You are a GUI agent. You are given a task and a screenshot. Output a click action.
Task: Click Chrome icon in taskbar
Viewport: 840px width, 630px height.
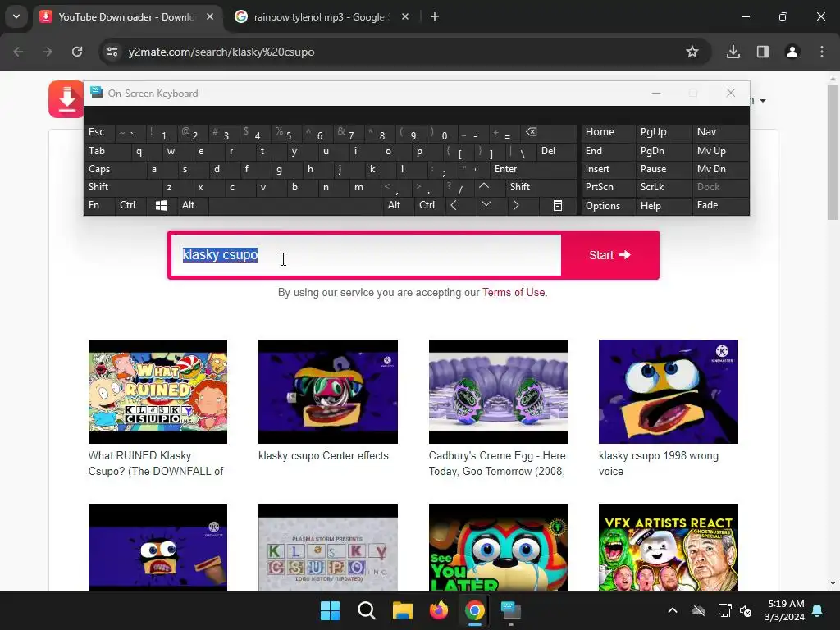pyautogui.click(x=475, y=610)
